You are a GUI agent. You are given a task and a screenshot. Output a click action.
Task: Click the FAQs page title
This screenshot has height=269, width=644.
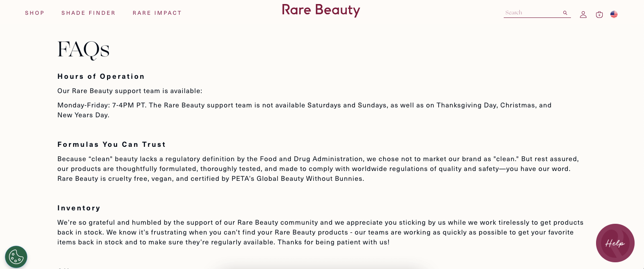84,50
